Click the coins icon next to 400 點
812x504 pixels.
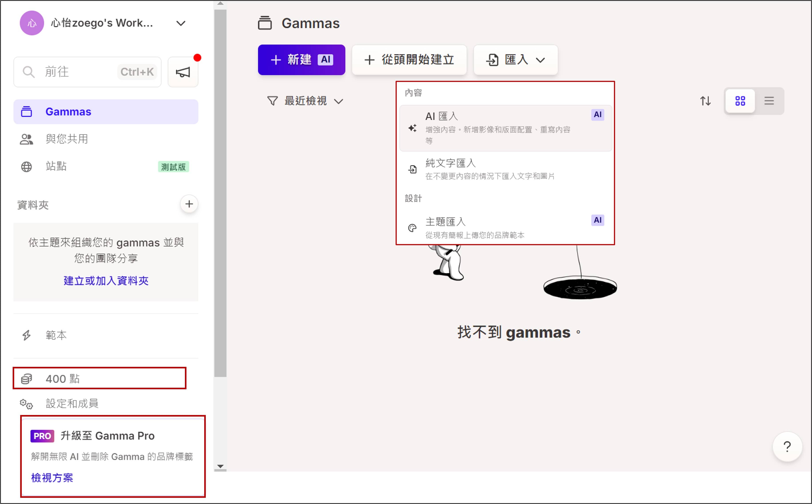(26, 379)
